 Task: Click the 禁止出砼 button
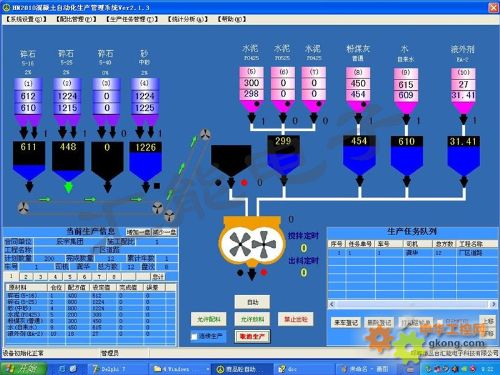pos(296,319)
